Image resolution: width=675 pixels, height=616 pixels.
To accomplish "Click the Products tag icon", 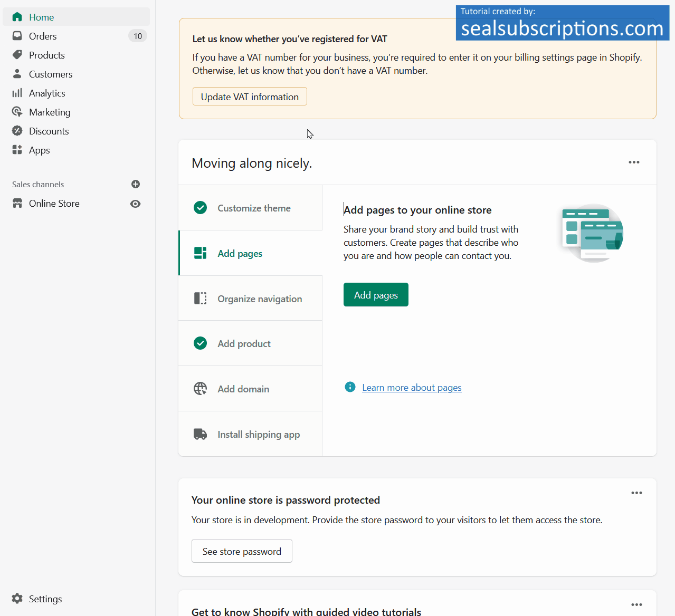I will (17, 55).
